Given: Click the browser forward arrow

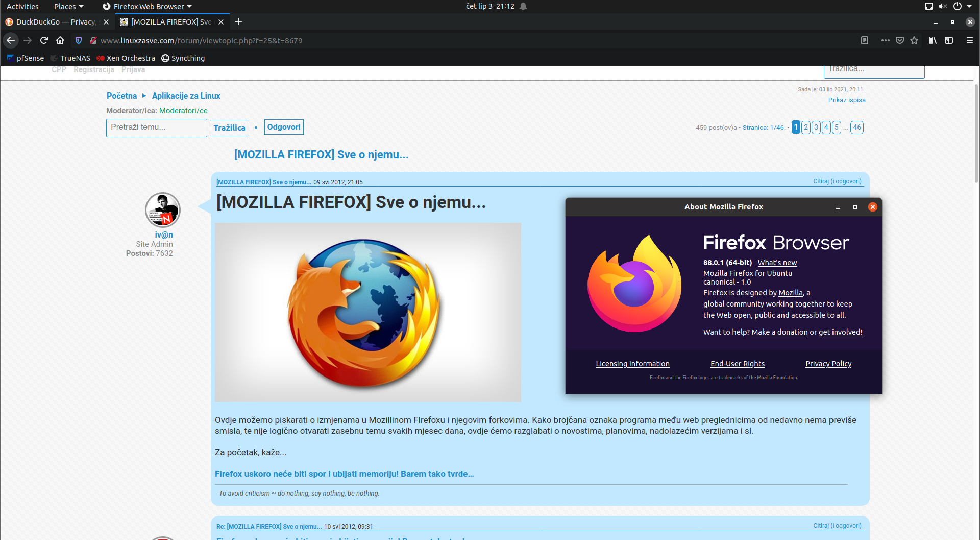Looking at the screenshot, I should (x=28, y=40).
